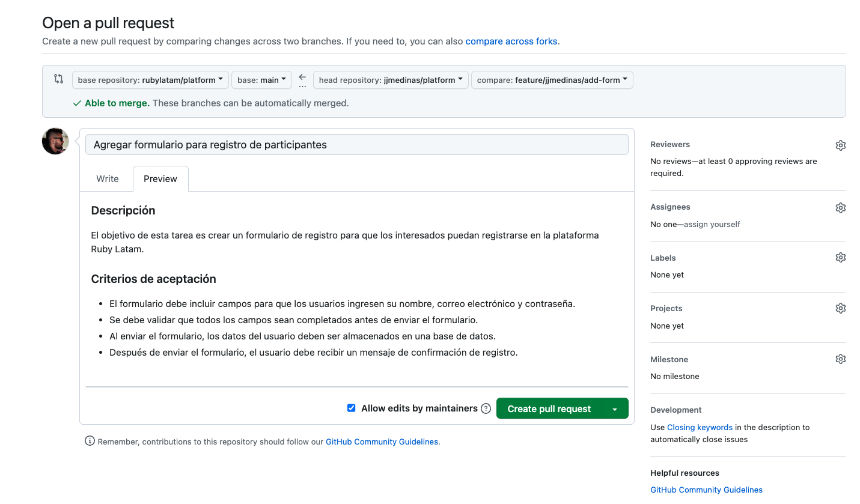Click the pull request title field

(x=357, y=144)
